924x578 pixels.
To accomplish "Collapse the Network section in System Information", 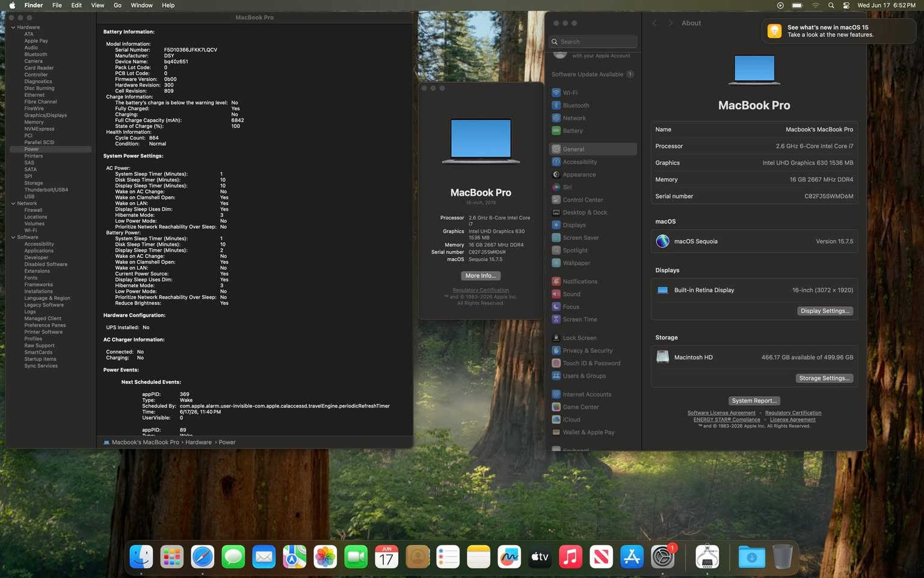I will coord(13,204).
